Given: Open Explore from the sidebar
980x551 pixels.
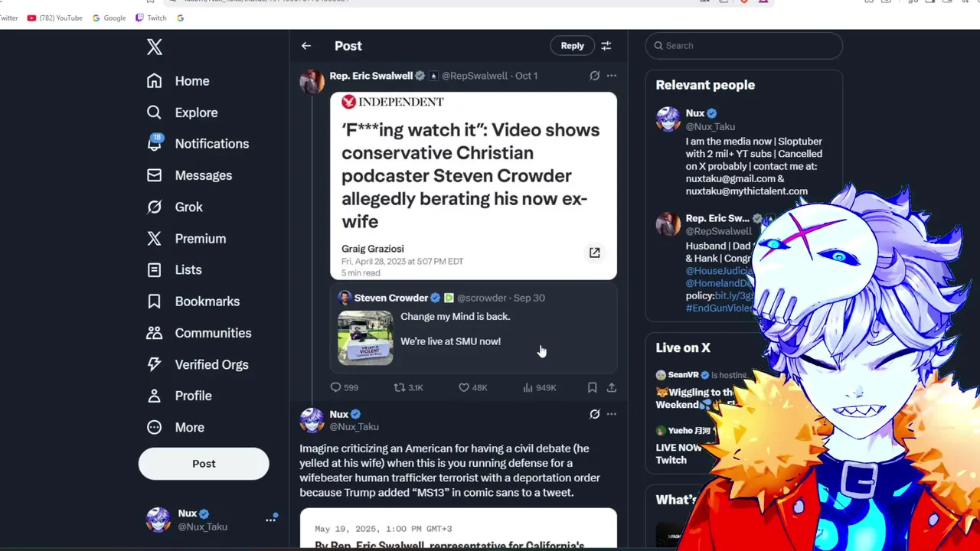Looking at the screenshot, I should click(x=182, y=112).
